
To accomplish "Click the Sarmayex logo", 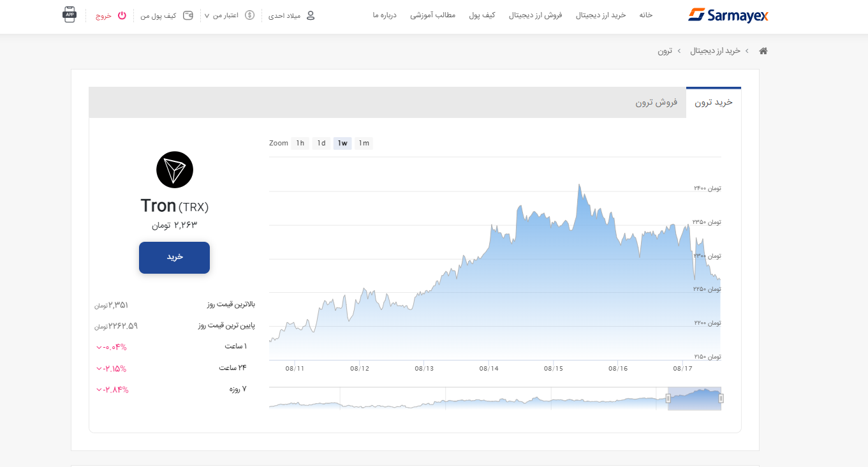I will click(728, 15).
